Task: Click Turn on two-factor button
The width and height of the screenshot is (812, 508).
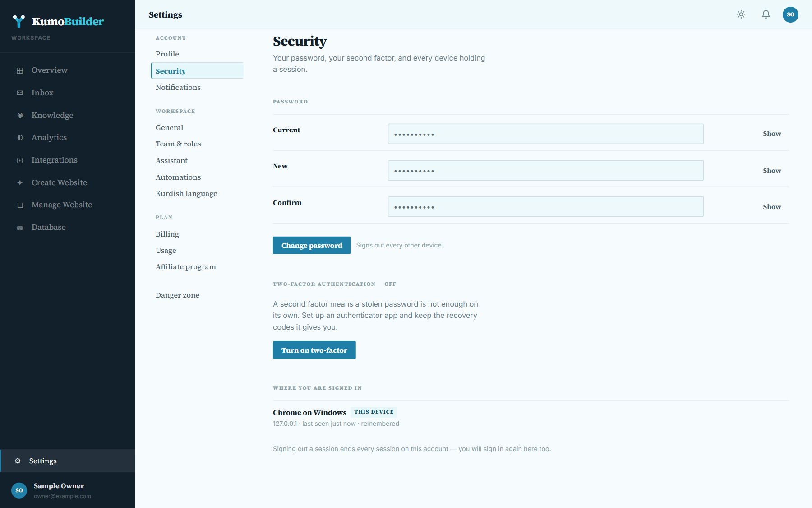Action: (x=314, y=350)
